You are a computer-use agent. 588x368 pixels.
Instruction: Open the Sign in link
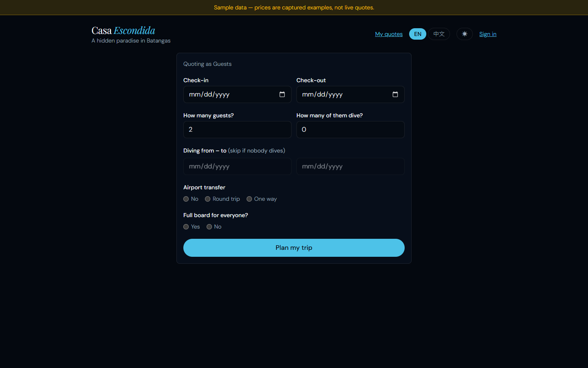(488, 34)
